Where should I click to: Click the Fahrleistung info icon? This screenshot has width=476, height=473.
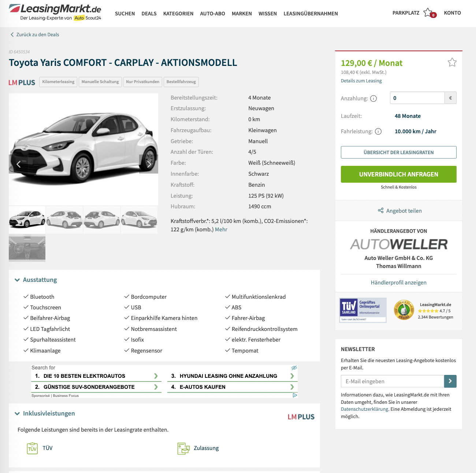378,131
